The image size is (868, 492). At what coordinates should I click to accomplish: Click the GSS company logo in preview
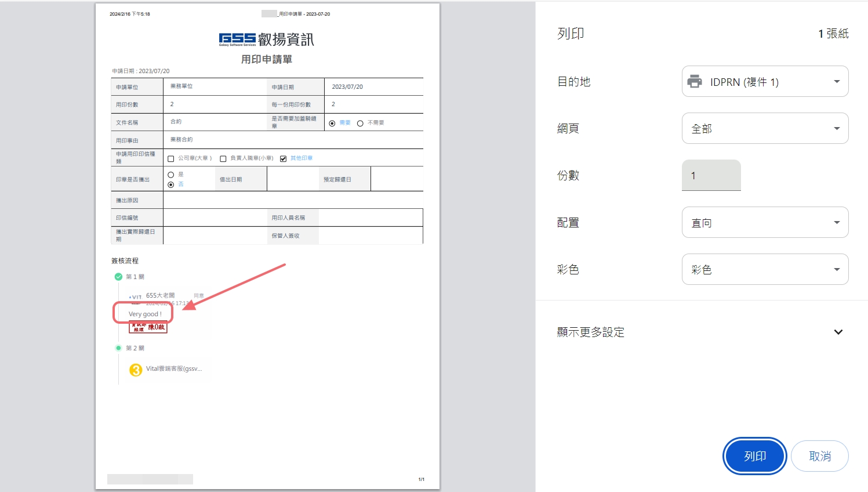[237, 39]
